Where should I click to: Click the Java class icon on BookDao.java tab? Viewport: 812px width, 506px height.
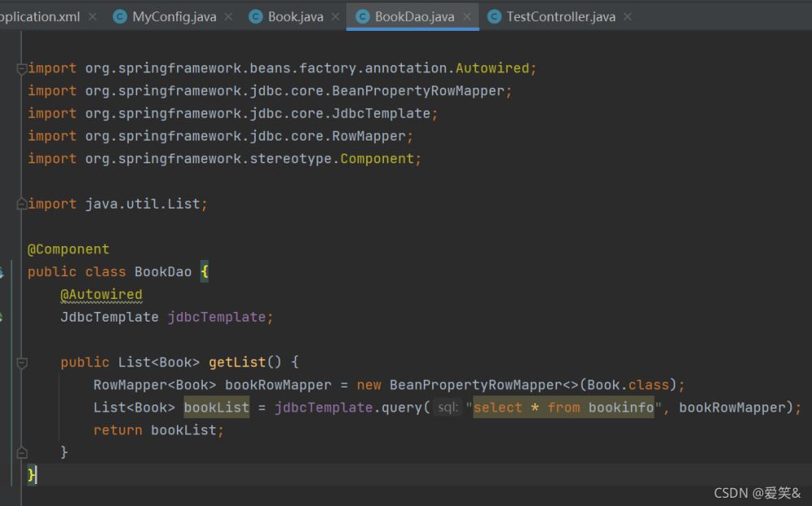pos(361,16)
